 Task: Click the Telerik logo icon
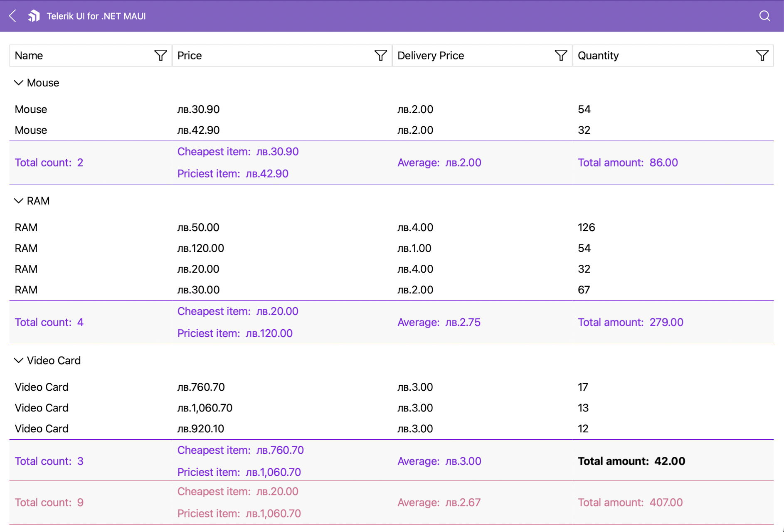point(34,16)
